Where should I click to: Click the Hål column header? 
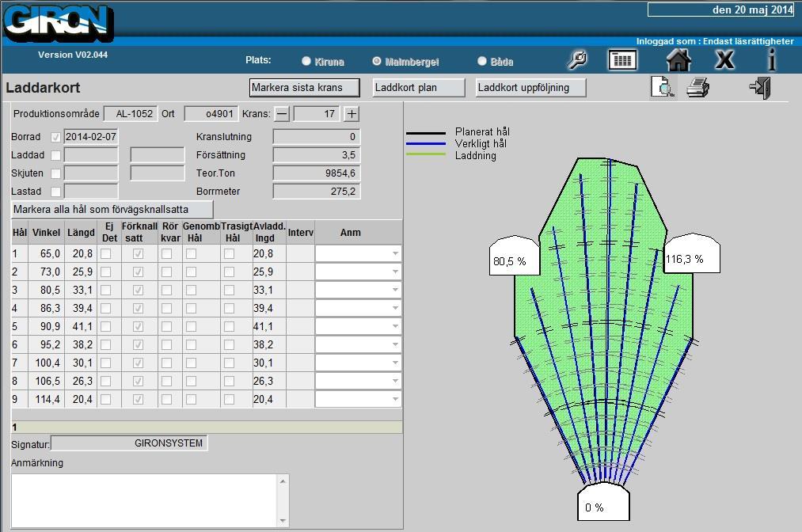click(x=20, y=233)
